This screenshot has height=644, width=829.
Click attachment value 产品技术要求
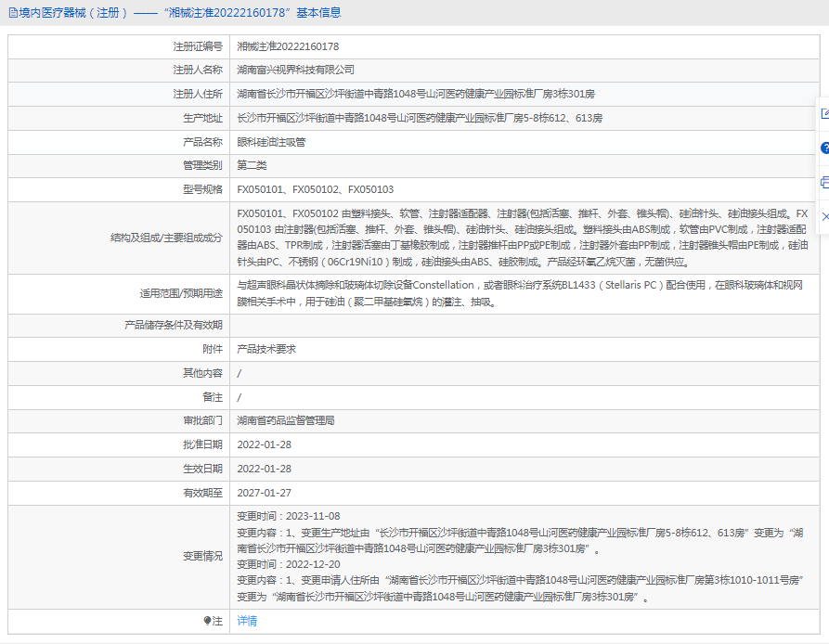(266, 349)
